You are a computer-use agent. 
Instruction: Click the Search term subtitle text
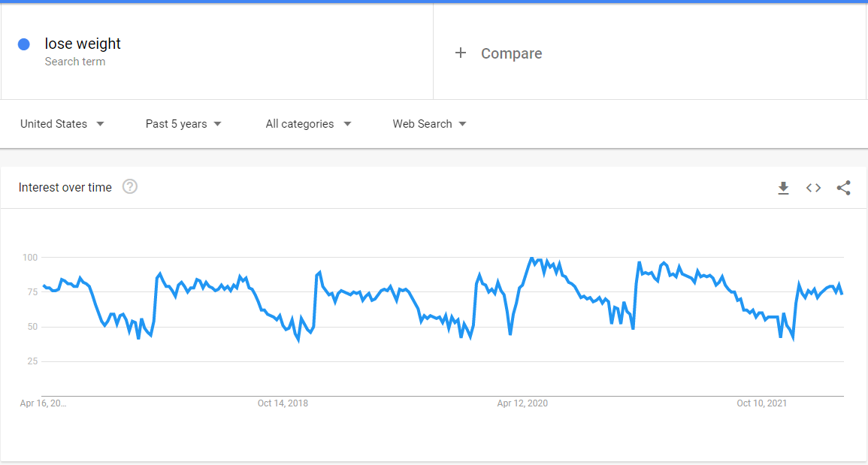[74, 62]
